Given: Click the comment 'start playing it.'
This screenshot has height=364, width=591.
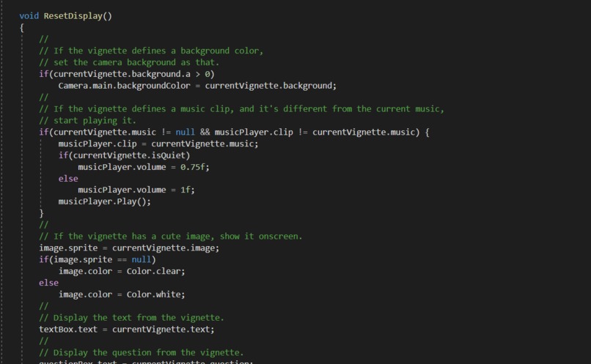Looking at the screenshot, I should point(87,121).
